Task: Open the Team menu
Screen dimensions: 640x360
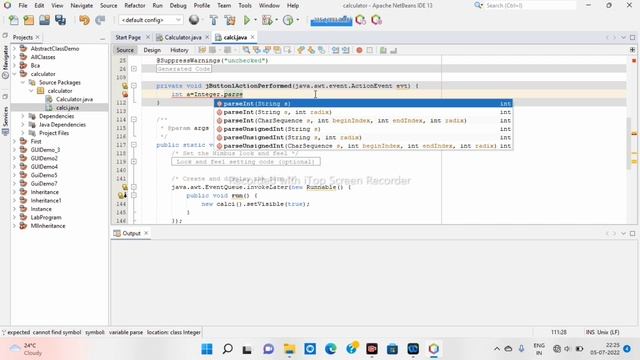Action: [x=224, y=6]
